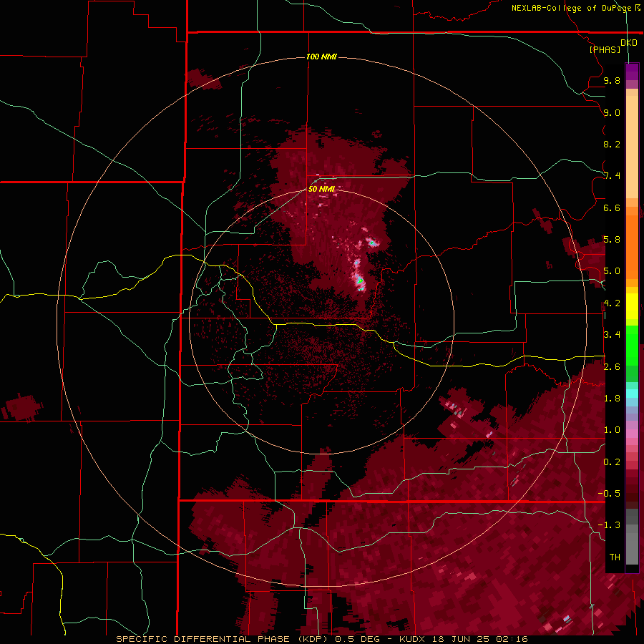Click the KUDX station ID in the caption
644x644 pixels.
413,639
